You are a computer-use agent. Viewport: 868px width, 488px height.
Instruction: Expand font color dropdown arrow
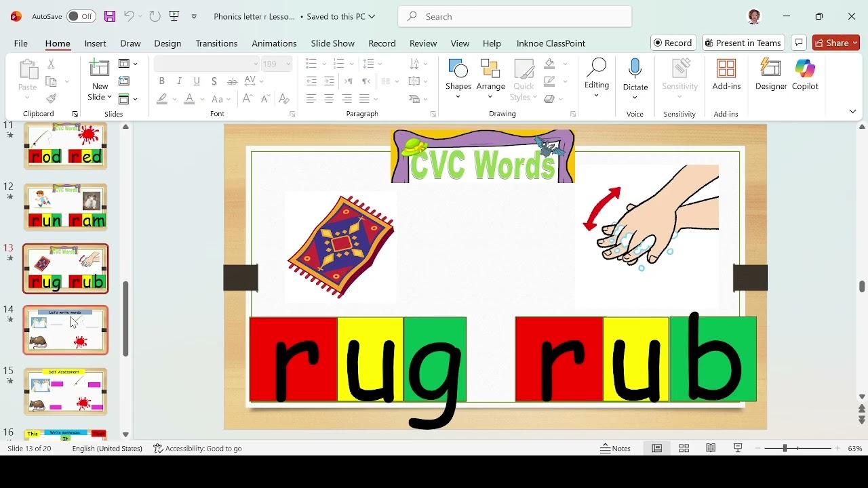click(203, 99)
